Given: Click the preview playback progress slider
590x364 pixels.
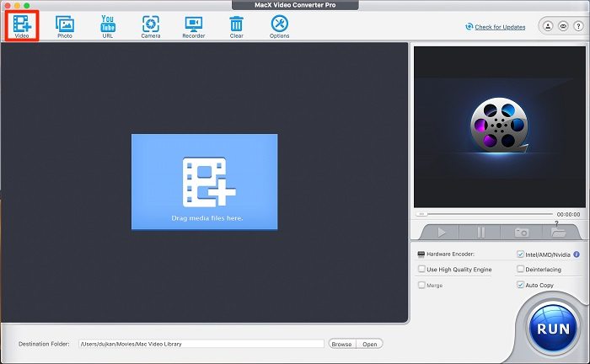Looking at the screenshot, I should (485, 214).
